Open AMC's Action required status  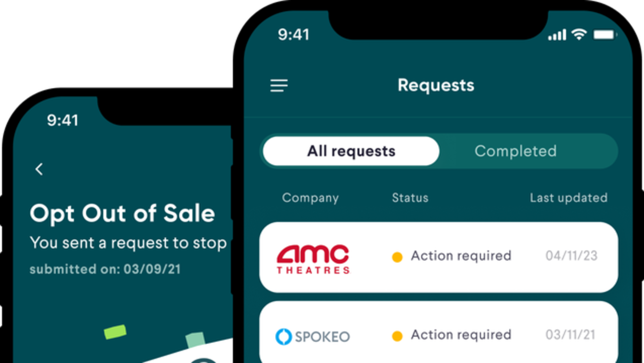pos(461,256)
